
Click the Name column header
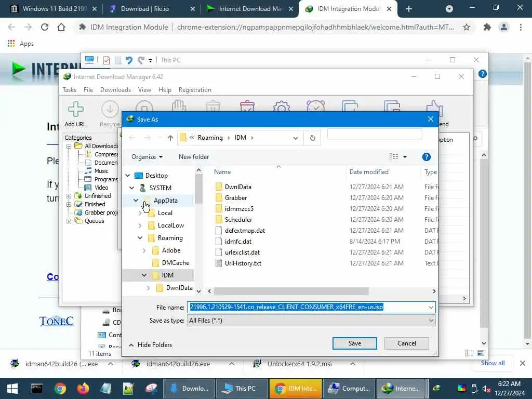pos(222,172)
